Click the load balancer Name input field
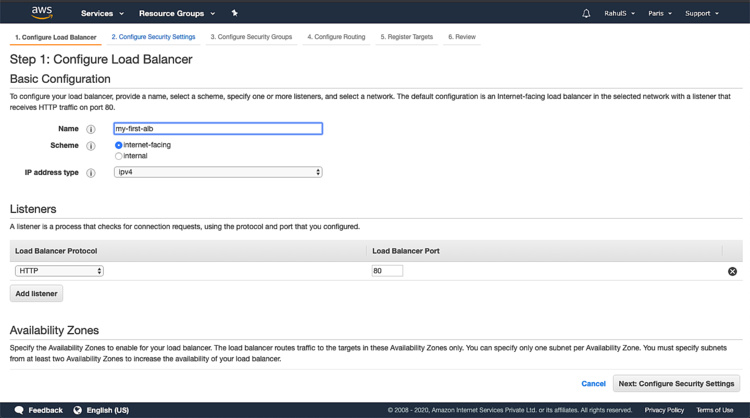This screenshot has height=418, width=750. coord(218,129)
